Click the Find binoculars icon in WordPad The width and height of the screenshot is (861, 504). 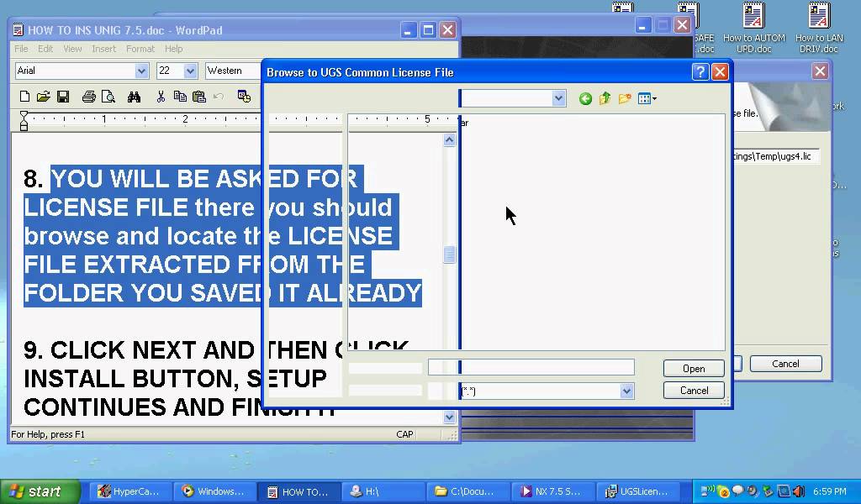point(134,97)
